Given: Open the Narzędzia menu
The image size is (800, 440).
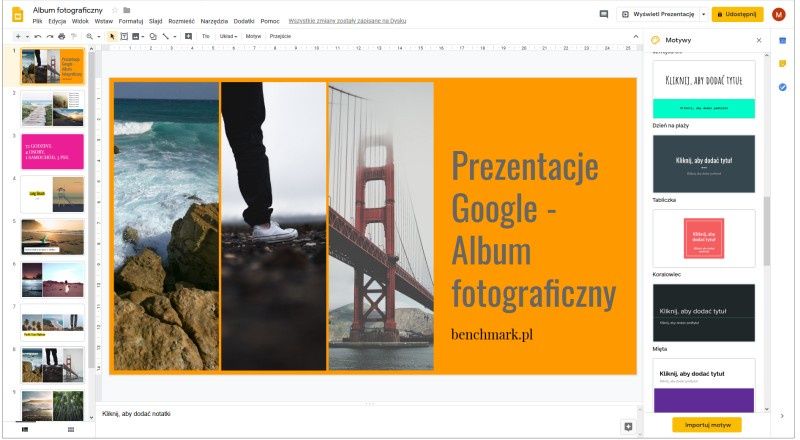Looking at the screenshot, I should [x=214, y=21].
